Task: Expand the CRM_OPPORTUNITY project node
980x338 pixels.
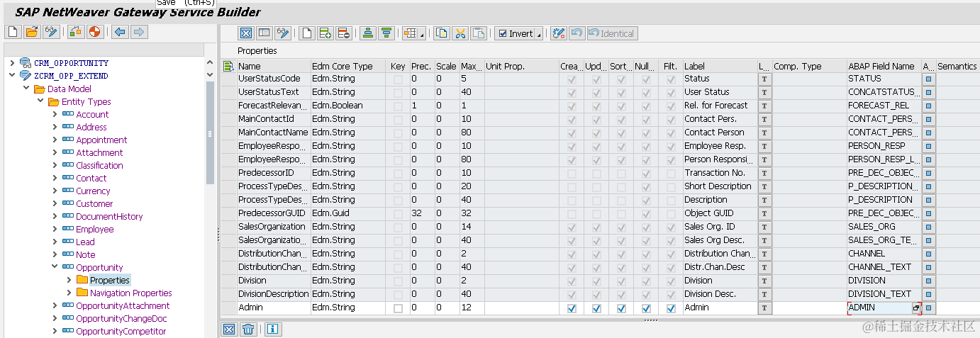Action: 12,63
